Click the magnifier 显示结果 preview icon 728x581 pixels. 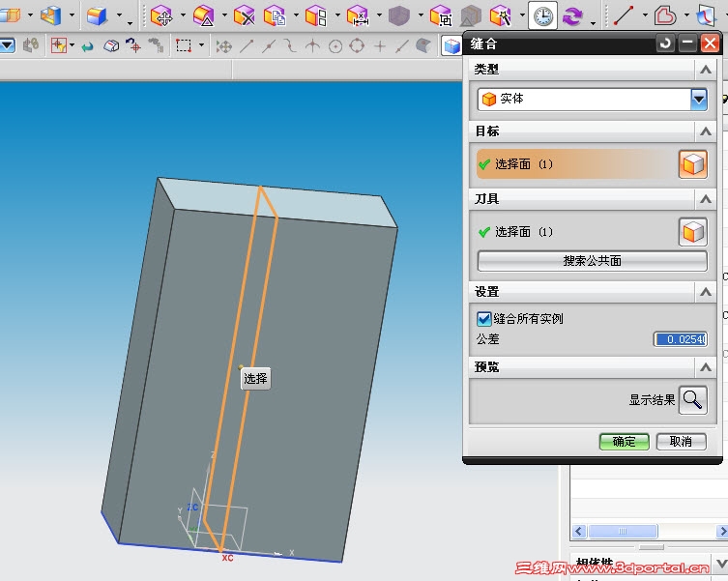coord(693,399)
